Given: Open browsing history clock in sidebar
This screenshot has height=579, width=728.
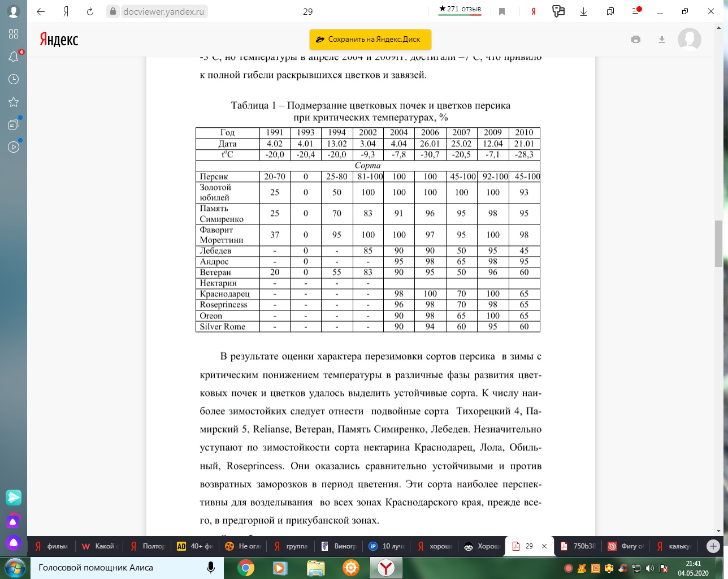Looking at the screenshot, I should (x=14, y=79).
